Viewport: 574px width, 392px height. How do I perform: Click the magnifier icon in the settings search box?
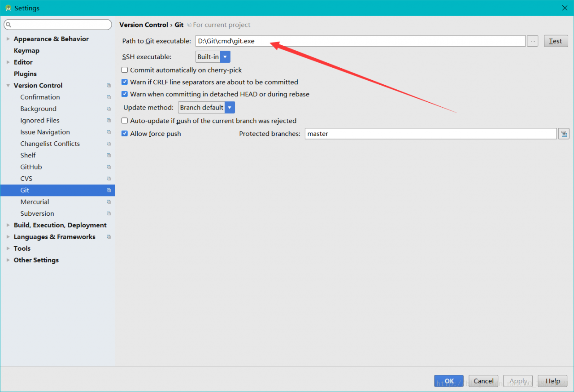coord(9,25)
